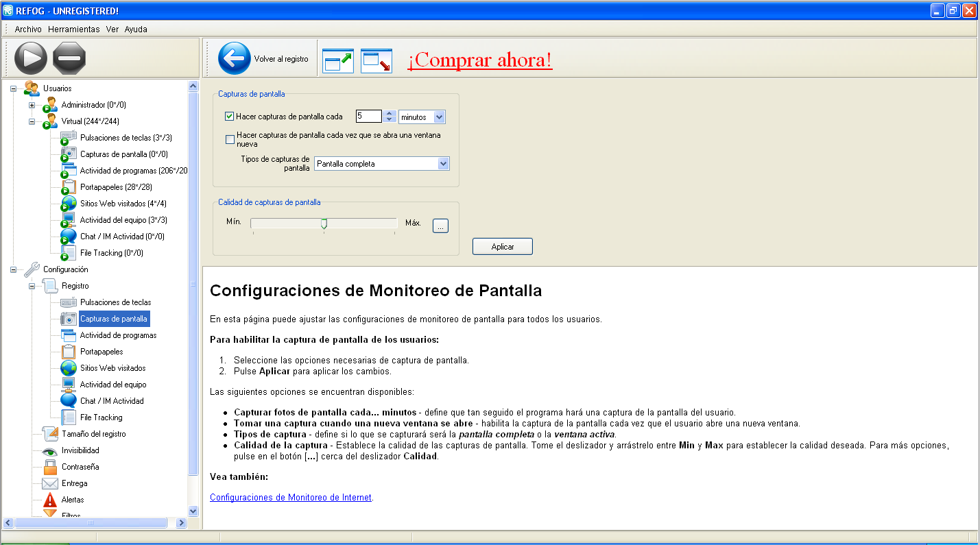The width and height of the screenshot is (980, 545).
Task: Collapse the Usuarios tree node
Action: pyautogui.click(x=13, y=88)
